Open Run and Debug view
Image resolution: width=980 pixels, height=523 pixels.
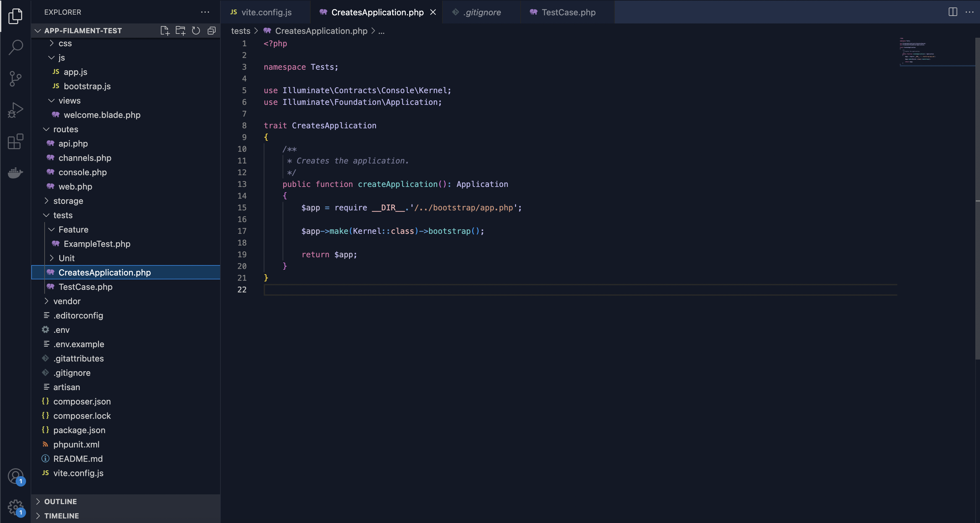15,110
